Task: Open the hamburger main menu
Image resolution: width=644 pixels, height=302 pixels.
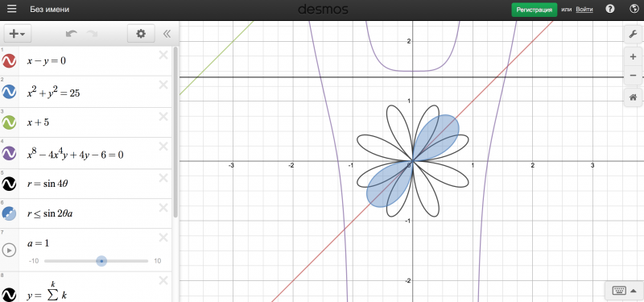Action: click(x=11, y=9)
